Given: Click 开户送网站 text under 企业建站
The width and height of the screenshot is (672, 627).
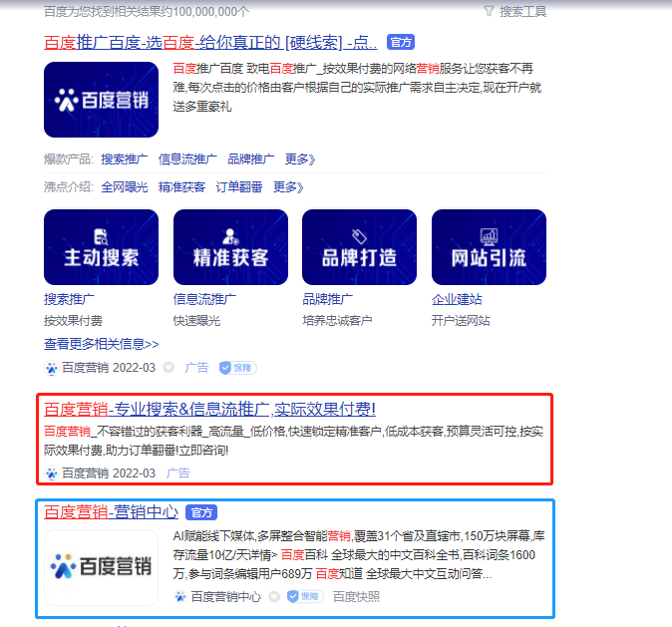Looking at the screenshot, I should pyautogui.click(x=461, y=321).
